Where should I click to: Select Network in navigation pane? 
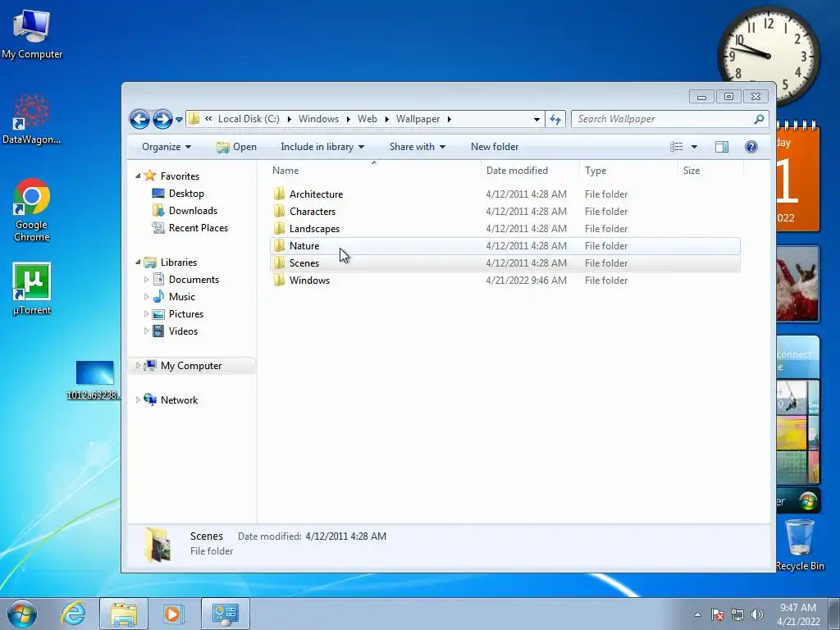[179, 399]
